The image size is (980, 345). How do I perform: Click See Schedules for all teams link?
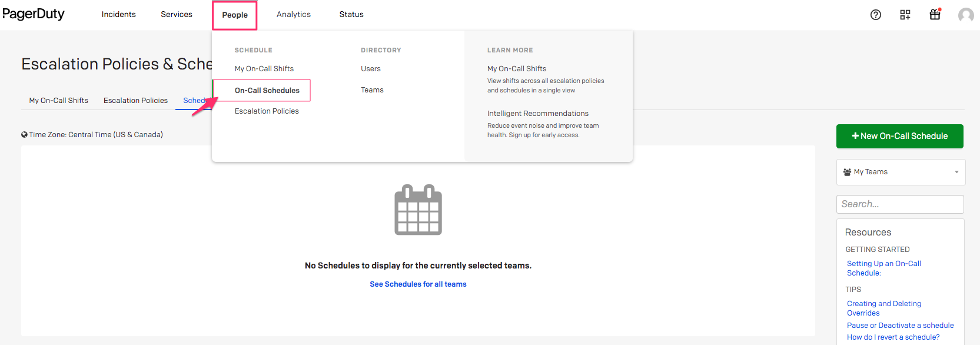tap(418, 284)
